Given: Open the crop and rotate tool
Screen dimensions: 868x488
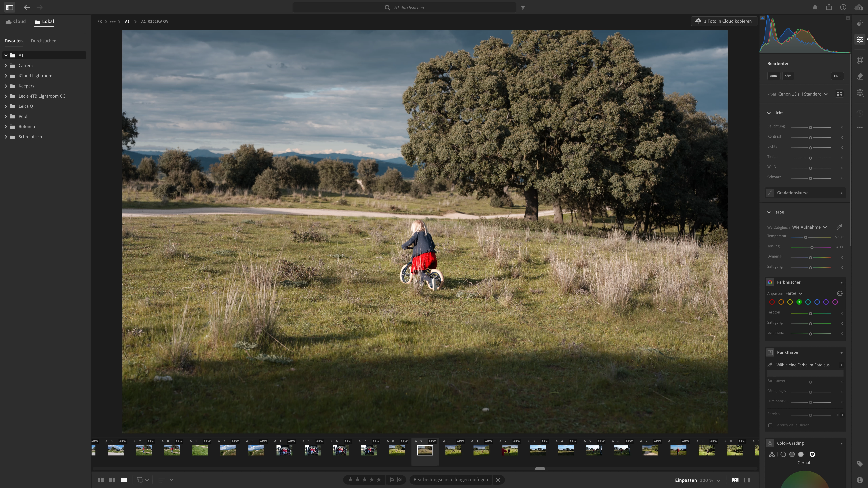Looking at the screenshot, I should point(860,60).
